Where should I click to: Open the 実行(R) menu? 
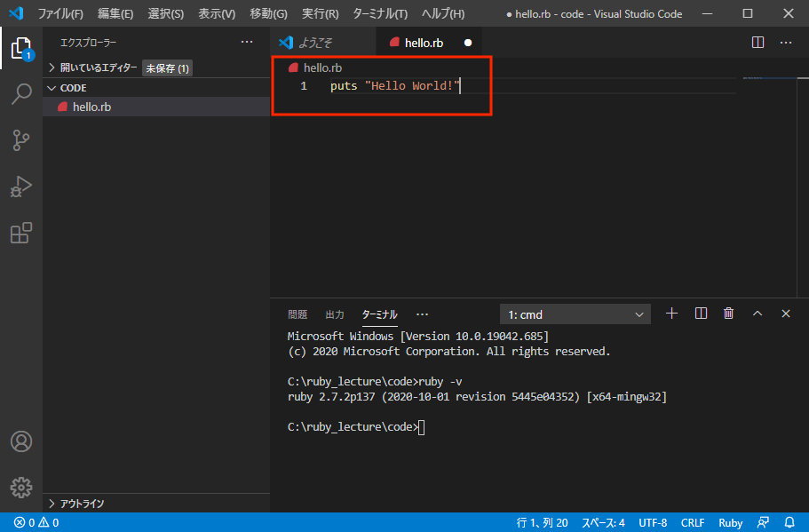[x=320, y=14]
